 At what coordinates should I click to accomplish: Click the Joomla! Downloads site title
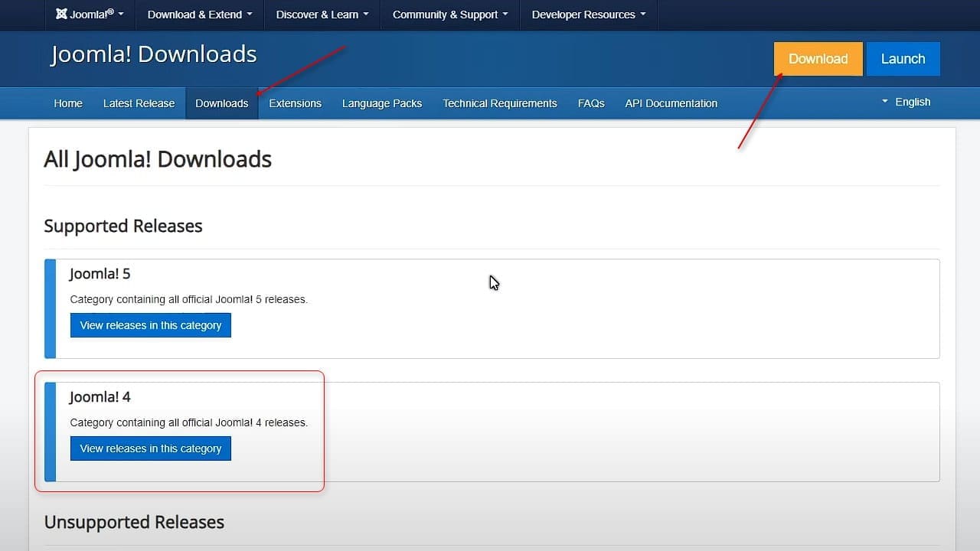[x=154, y=54]
